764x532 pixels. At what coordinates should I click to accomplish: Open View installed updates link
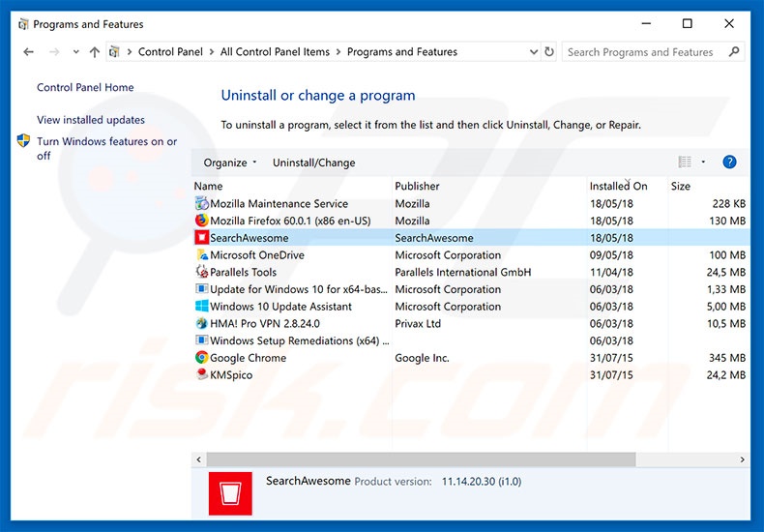tap(91, 119)
